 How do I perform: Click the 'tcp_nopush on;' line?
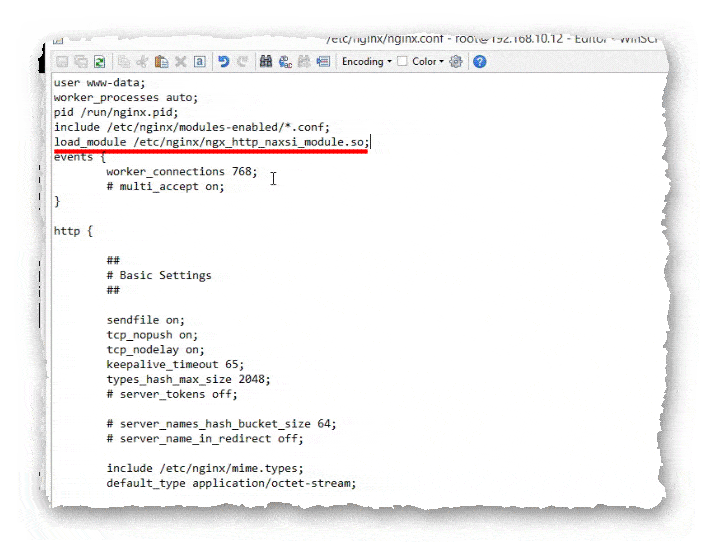pos(152,335)
